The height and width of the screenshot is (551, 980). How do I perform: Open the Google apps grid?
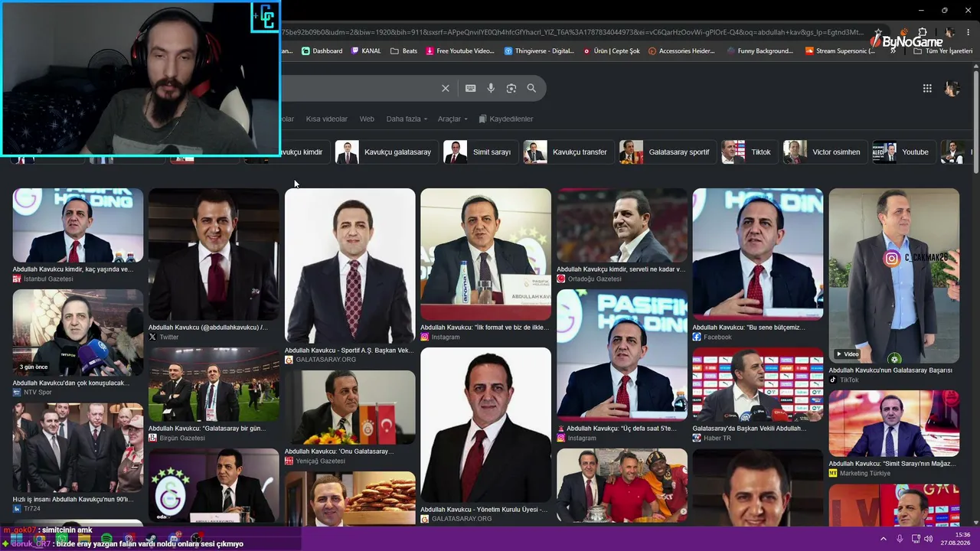(927, 88)
